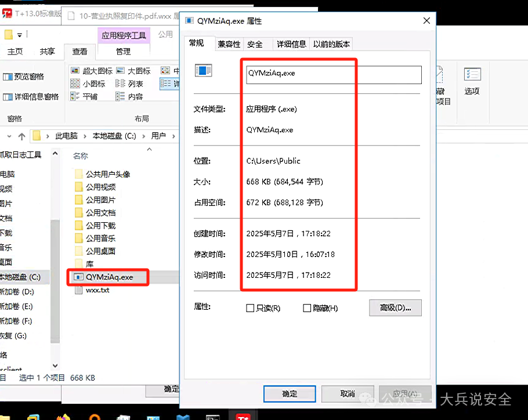The height and width of the screenshot is (420, 528).
Task: Click the 高级(D) advanced button
Action: click(x=395, y=307)
